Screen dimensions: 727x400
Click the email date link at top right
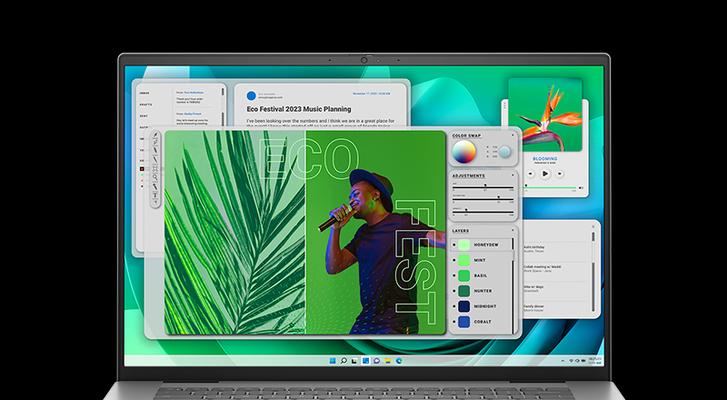tap(371, 94)
